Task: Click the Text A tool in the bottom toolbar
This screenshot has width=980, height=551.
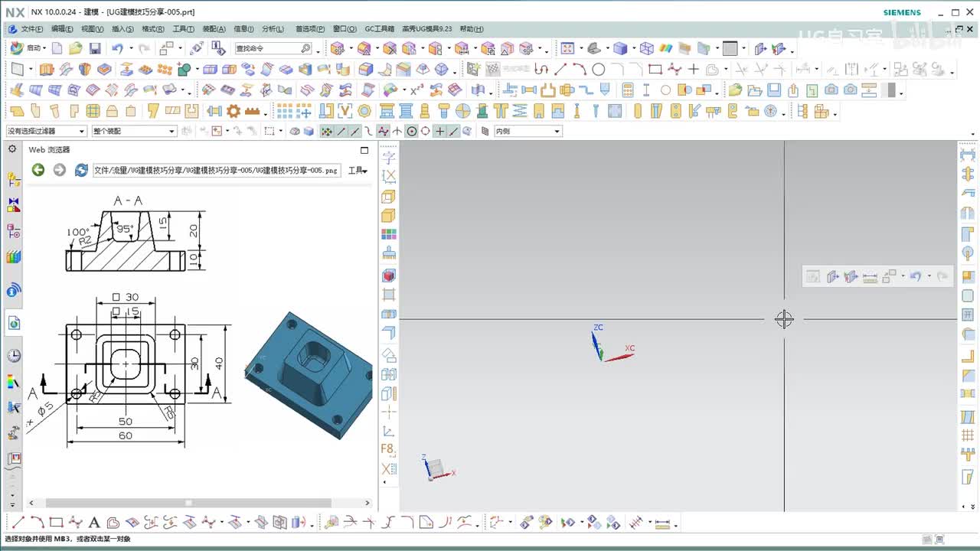Action: coord(94,523)
